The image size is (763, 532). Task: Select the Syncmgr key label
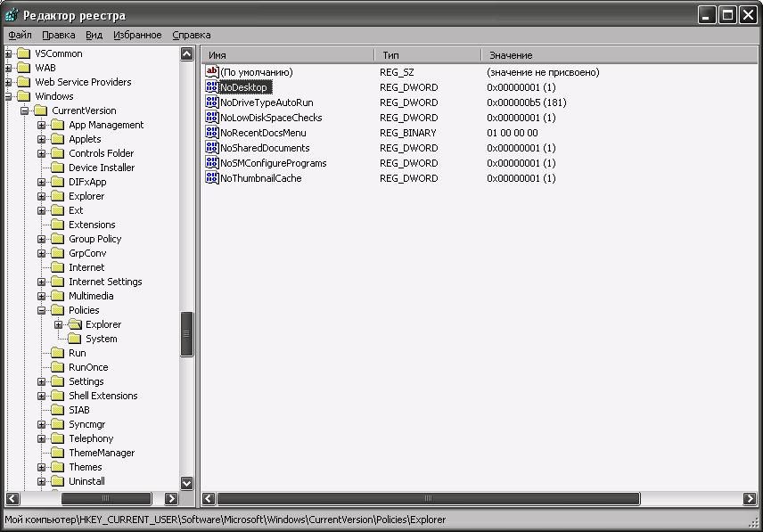87,424
